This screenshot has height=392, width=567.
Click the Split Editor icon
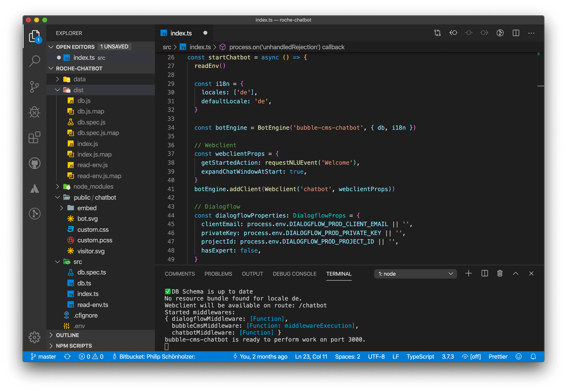point(516,33)
